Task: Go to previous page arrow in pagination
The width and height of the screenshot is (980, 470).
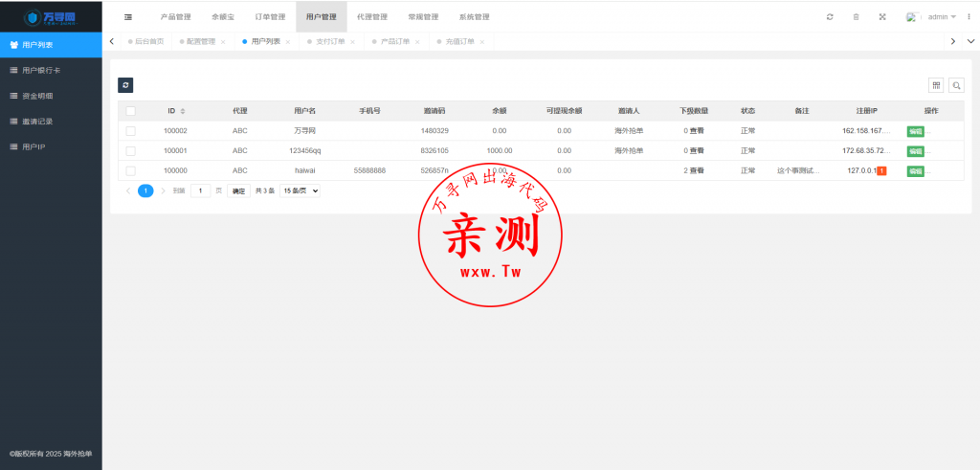Action: click(x=128, y=190)
